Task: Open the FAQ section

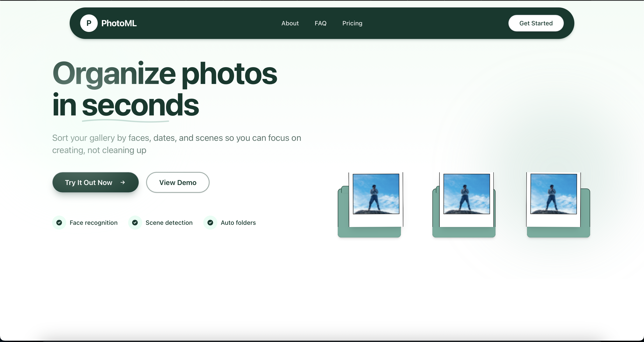Action: click(320, 23)
